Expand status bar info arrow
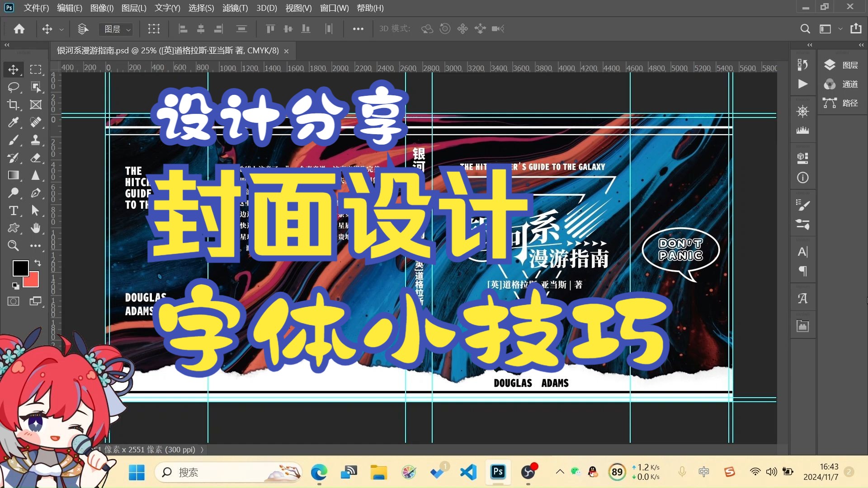 (x=202, y=450)
